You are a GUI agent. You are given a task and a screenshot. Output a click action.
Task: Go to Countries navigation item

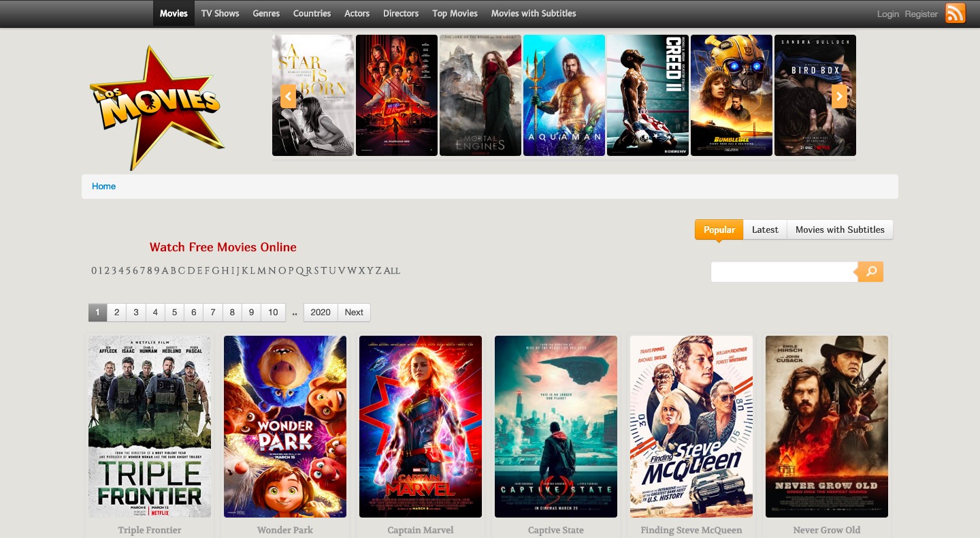click(x=312, y=13)
